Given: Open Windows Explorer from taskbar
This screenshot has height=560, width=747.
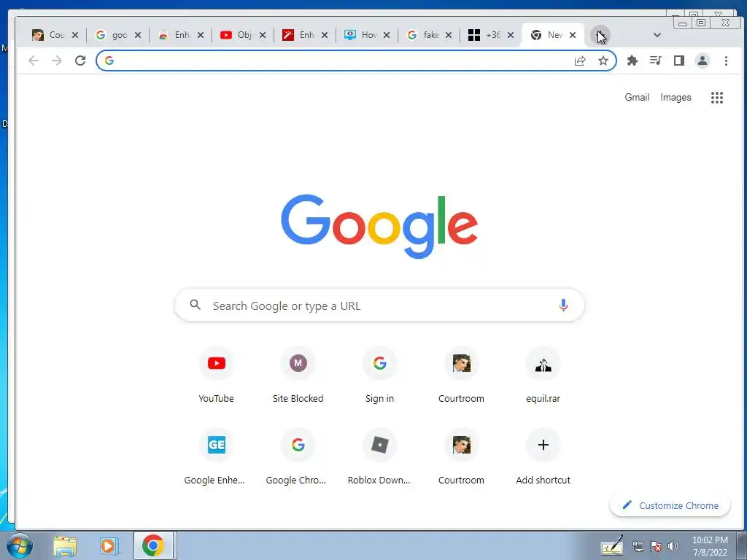Looking at the screenshot, I should click(65, 545).
